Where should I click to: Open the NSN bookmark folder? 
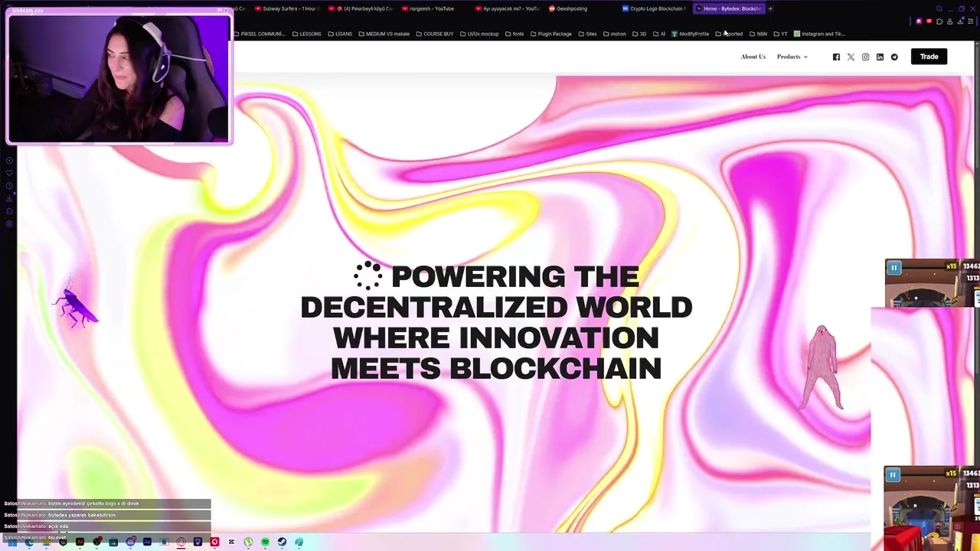[x=758, y=34]
